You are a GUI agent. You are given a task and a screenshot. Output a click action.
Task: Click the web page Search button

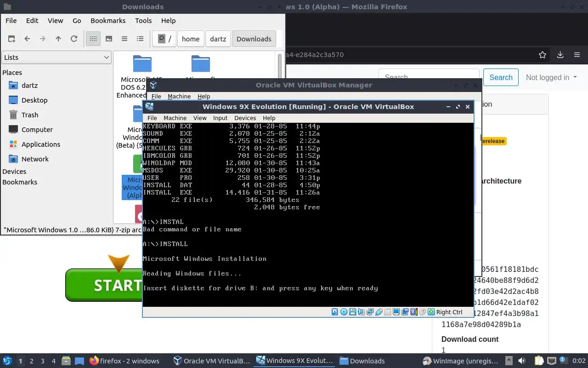click(501, 77)
